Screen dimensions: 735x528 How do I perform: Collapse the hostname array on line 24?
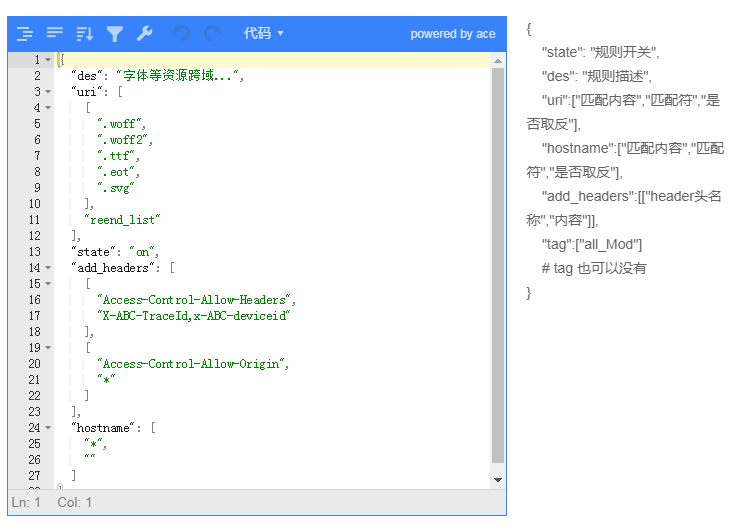tap(48, 428)
